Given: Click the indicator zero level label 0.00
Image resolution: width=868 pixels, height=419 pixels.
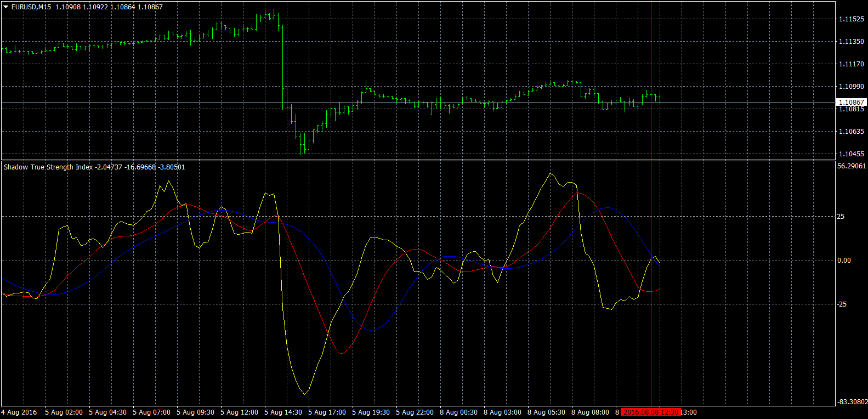Looking at the screenshot, I should (844, 261).
